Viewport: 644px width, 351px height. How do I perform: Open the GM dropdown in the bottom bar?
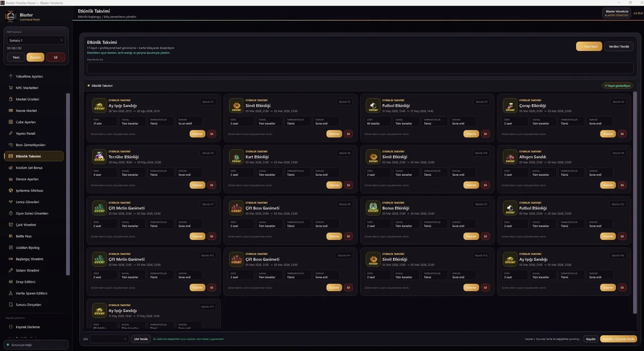(x=109, y=339)
